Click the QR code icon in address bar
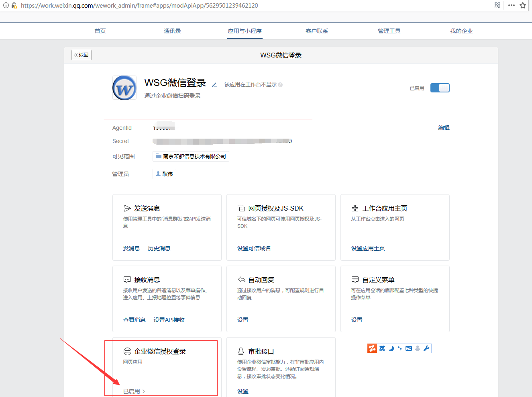532x397 pixels. coord(497,5)
